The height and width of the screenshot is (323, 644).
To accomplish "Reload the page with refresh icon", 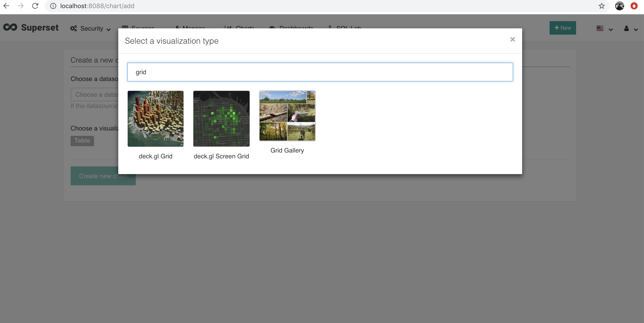I will click(x=35, y=6).
